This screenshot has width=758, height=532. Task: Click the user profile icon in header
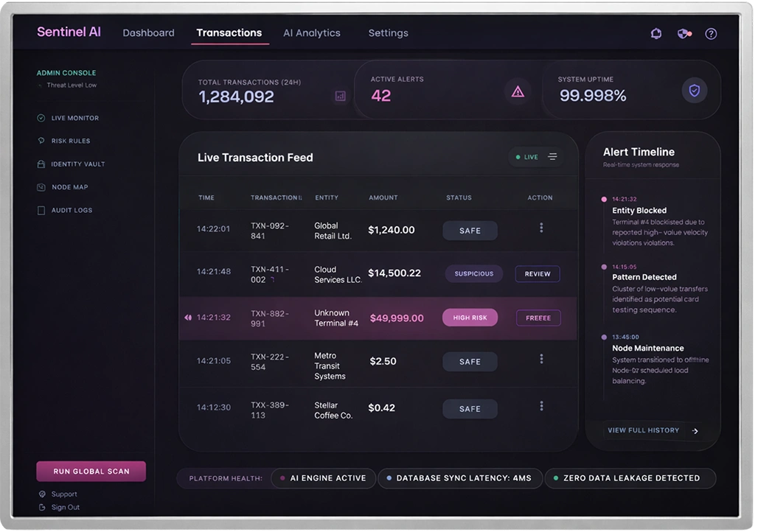click(x=684, y=33)
